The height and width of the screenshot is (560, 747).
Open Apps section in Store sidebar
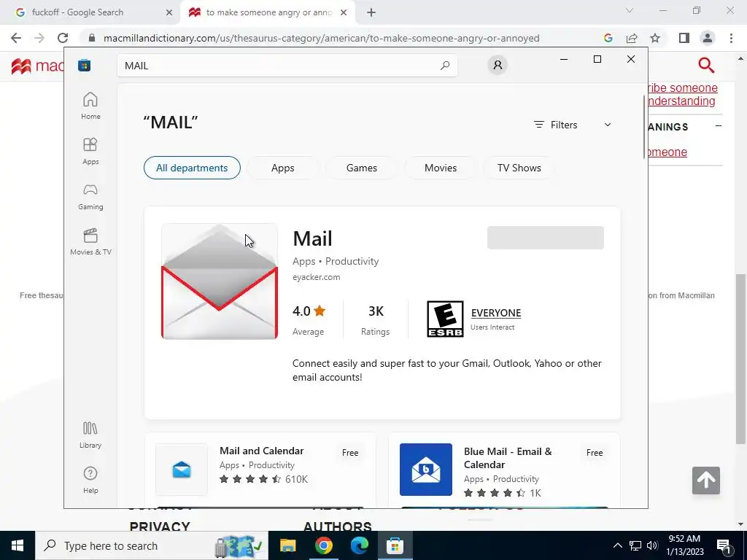90,151
